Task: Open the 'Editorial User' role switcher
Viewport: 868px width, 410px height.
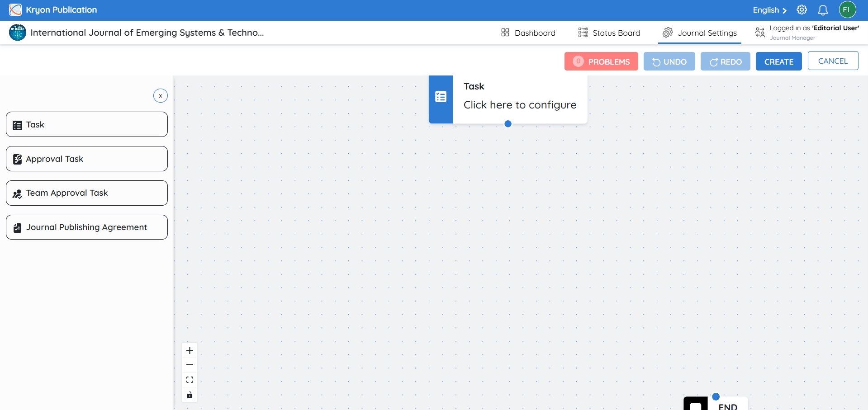Action: [x=807, y=32]
